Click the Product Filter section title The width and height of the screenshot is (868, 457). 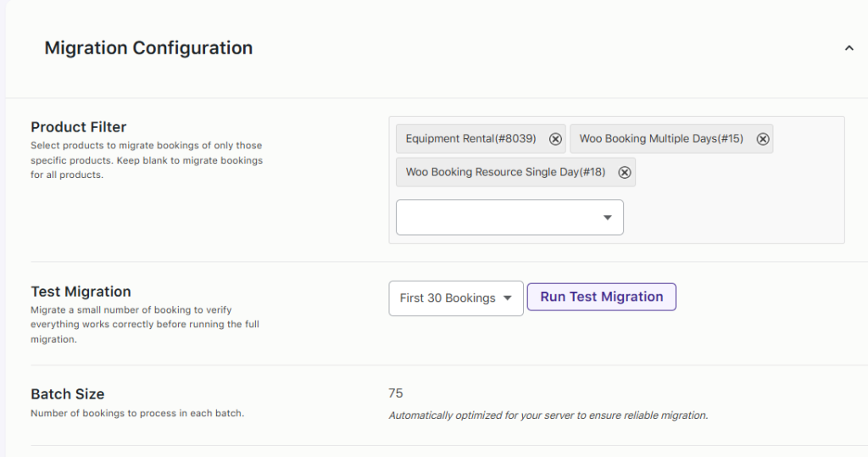click(x=79, y=127)
